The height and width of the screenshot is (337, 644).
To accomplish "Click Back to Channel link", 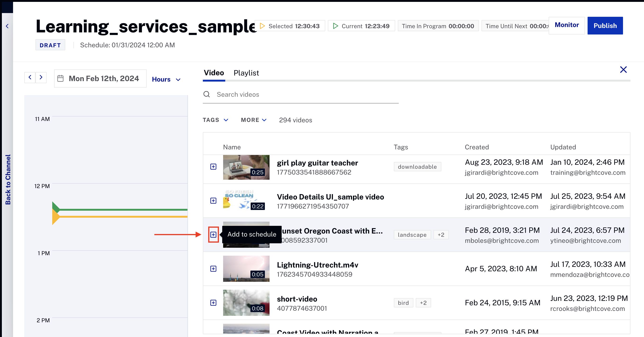I will coord(8,179).
